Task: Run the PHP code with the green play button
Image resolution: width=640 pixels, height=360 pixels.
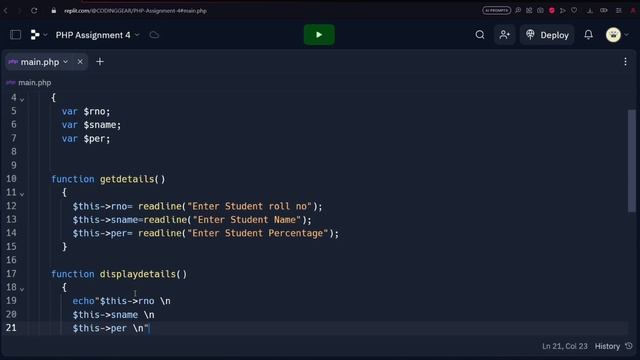Action: tap(319, 35)
